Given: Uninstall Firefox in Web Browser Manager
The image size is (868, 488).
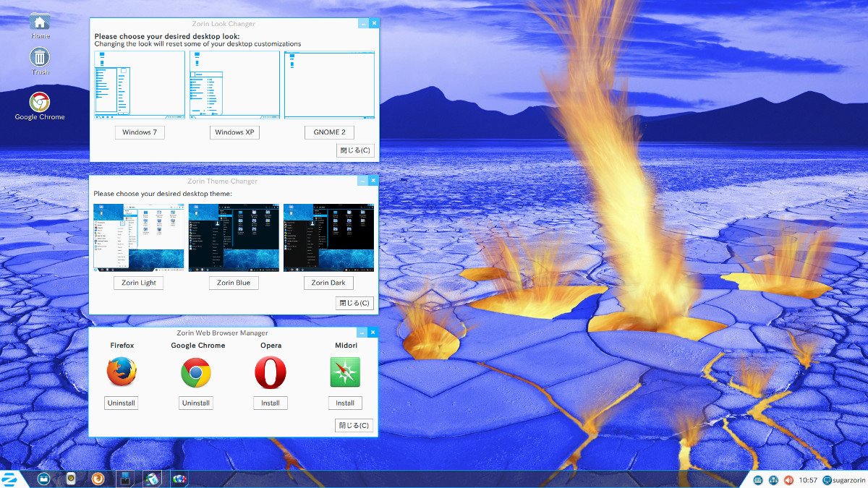Looking at the screenshot, I should [x=122, y=403].
